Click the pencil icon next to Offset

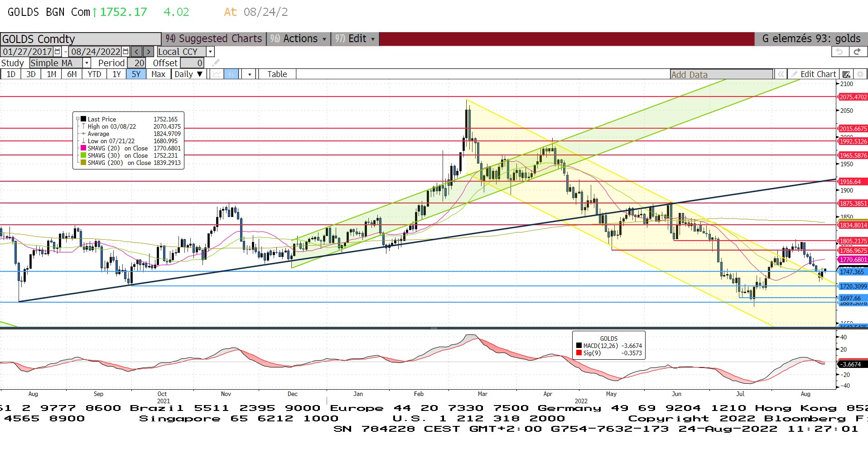[x=216, y=63]
